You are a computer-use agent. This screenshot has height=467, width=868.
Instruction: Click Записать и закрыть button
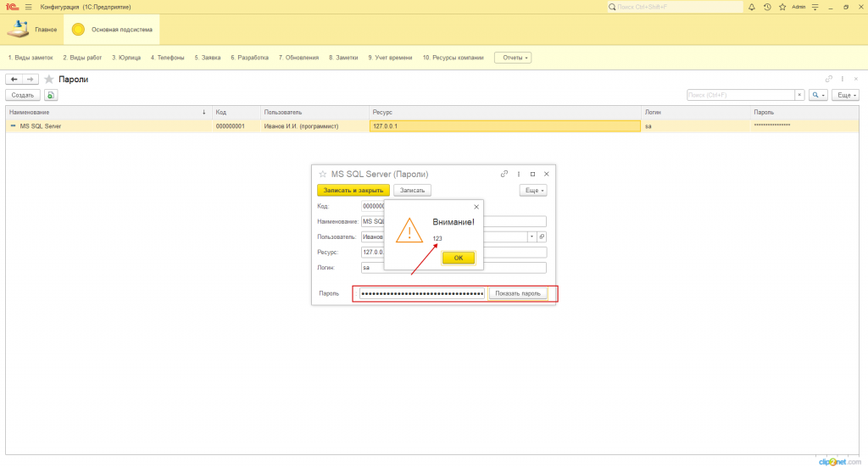click(353, 191)
